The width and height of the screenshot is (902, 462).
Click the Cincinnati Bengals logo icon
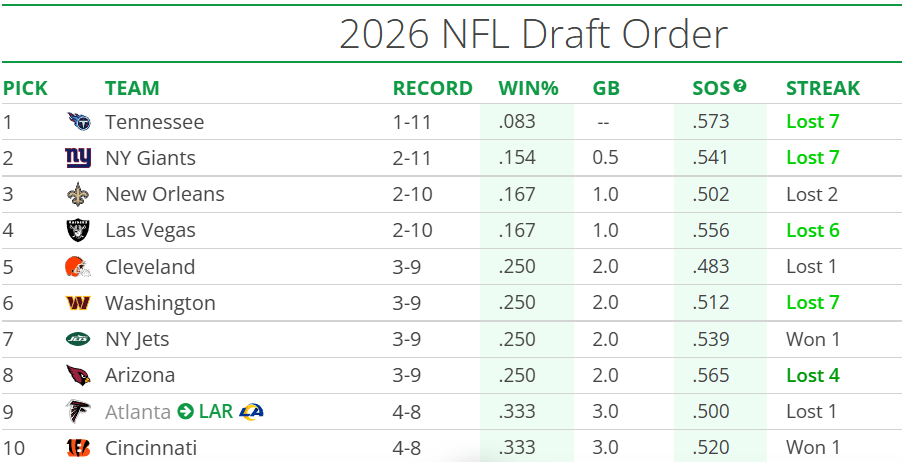[x=78, y=447]
